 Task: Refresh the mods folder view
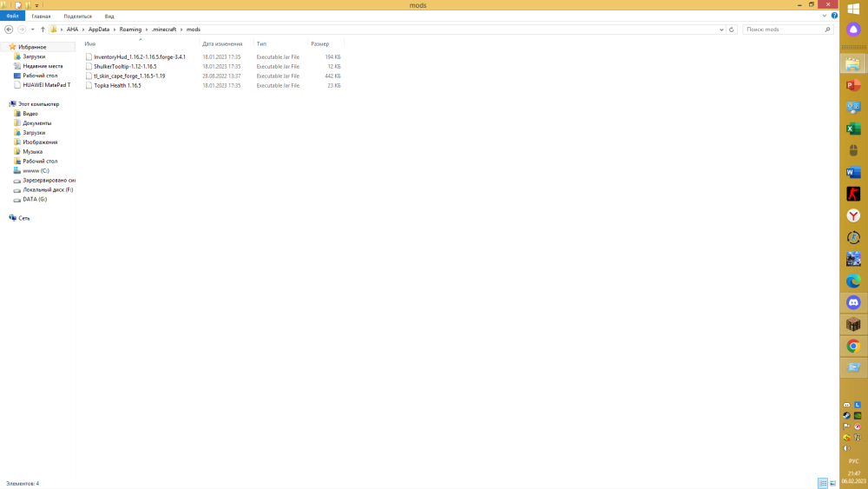[x=731, y=30]
